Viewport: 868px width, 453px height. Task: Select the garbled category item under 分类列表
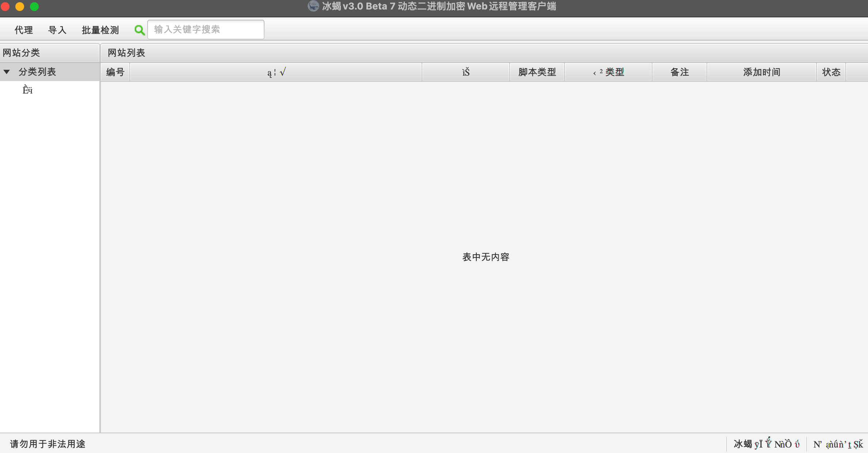pyautogui.click(x=28, y=90)
